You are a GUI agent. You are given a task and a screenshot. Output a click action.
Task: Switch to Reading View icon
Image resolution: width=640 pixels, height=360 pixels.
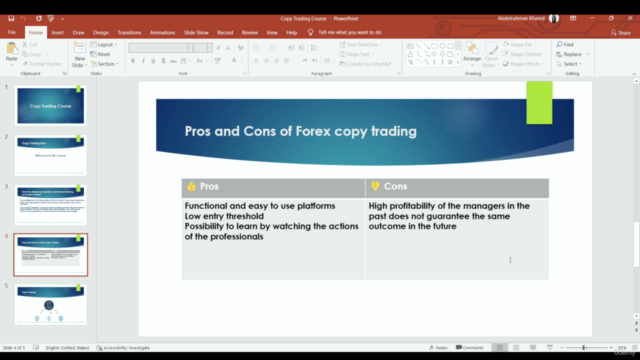(533, 348)
